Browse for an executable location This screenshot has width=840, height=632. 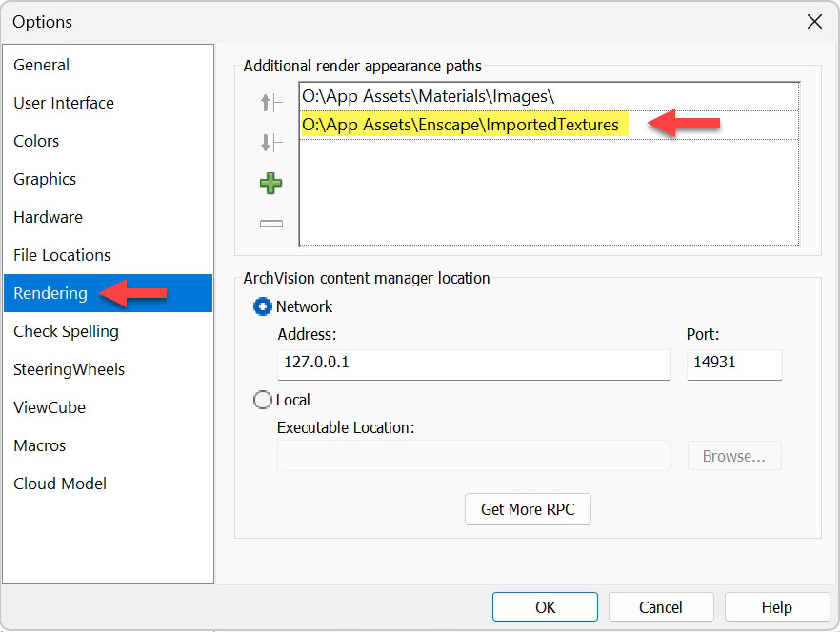tap(733, 455)
